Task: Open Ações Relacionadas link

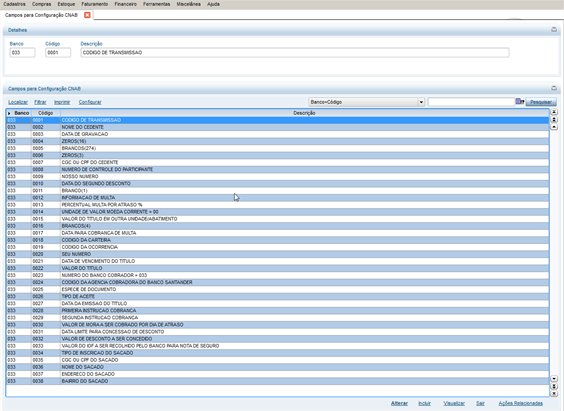Action: coord(520,403)
